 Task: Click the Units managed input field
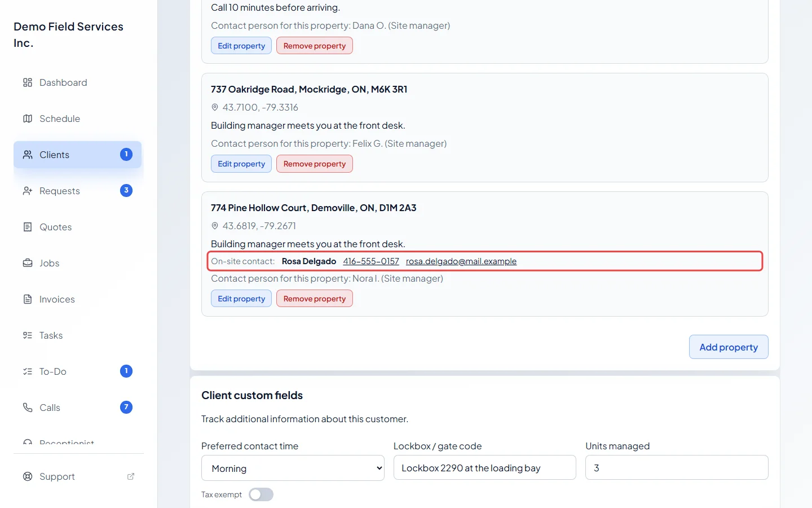677,467
